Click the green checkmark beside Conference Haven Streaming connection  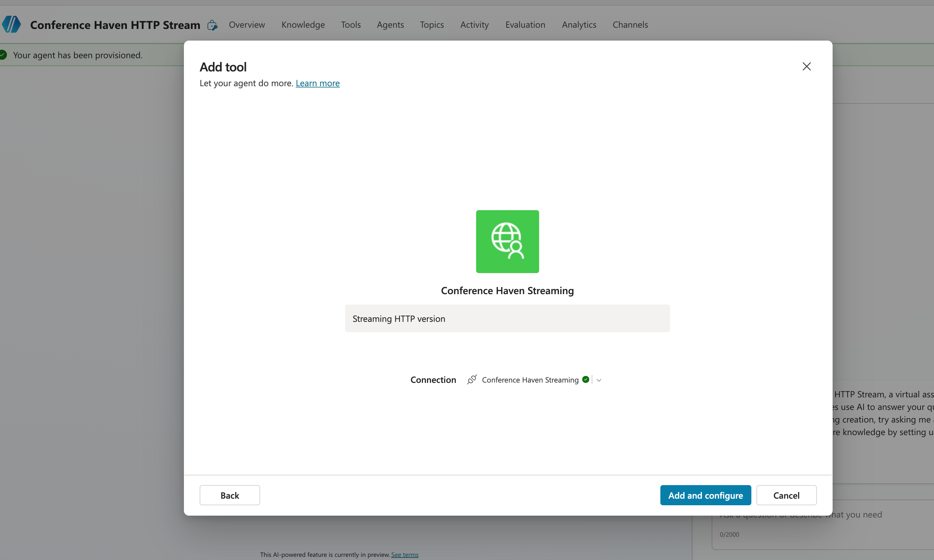coord(585,380)
